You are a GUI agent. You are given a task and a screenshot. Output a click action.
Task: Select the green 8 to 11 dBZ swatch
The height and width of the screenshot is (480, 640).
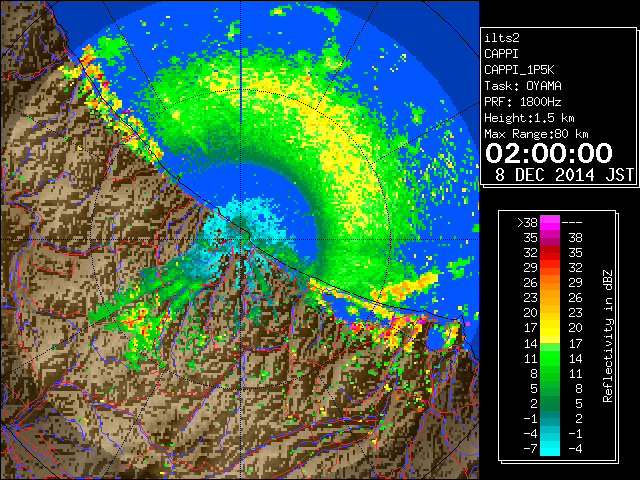(x=550, y=373)
